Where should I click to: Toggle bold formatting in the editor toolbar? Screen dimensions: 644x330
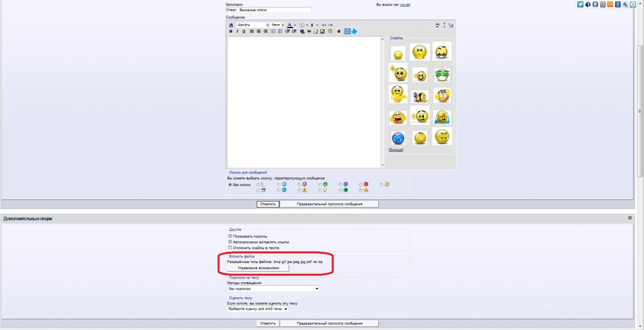click(231, 31)
